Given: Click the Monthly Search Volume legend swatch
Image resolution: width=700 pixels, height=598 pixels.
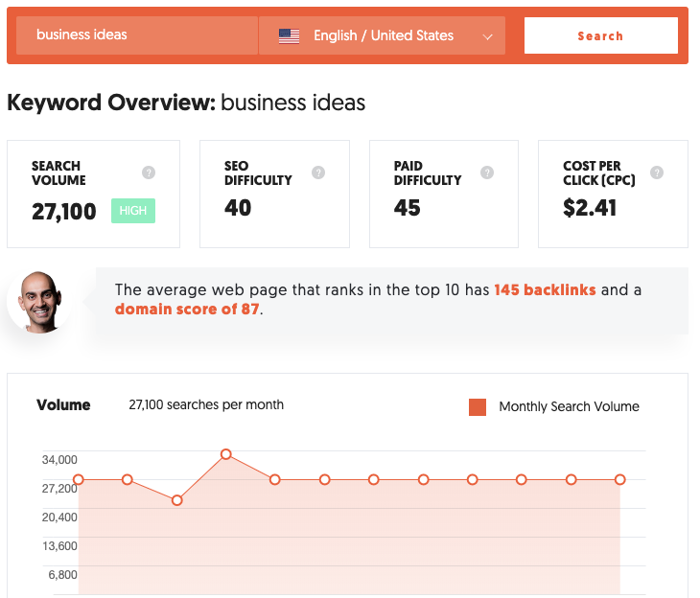Looking at the screenshot, I should click(478, 407).
